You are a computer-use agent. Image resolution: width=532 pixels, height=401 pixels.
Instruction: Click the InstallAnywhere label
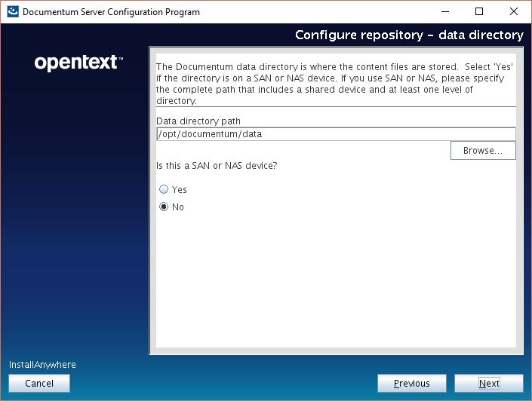point(42,365)
